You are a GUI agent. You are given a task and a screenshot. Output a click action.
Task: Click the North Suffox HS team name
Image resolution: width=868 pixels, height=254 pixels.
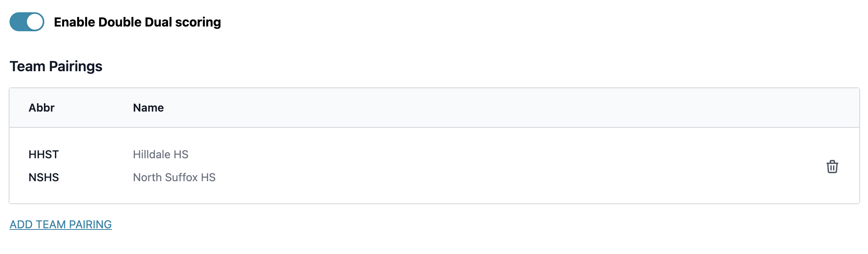point(174,177)
